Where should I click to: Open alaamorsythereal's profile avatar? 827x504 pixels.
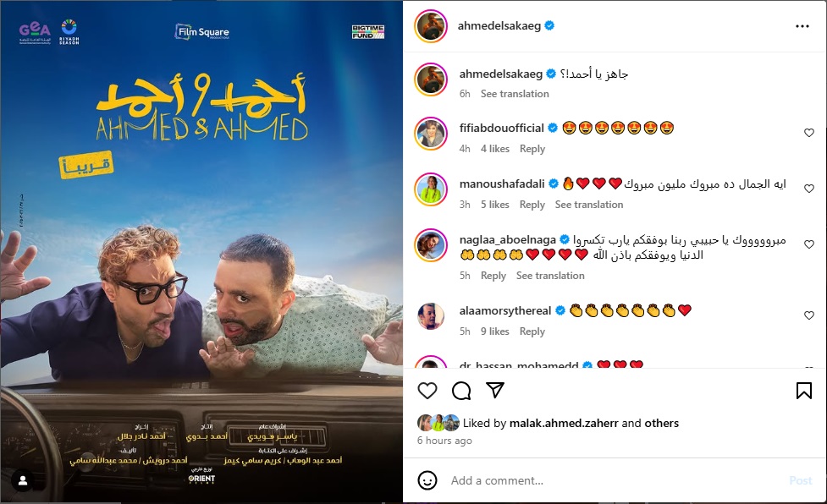(x=431, y=316)
